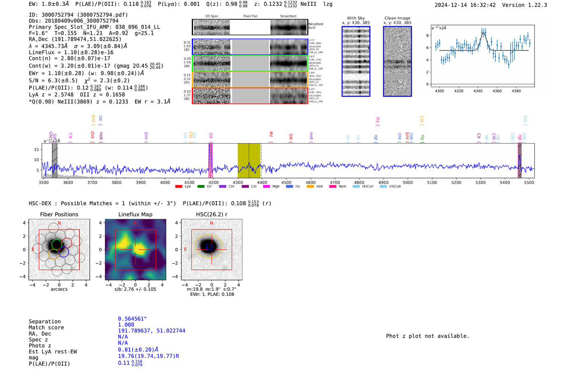Screen dimensions: 576x392
Task: Click the blue-framed fiber spectrum row
Action: (x=250, y=47)
